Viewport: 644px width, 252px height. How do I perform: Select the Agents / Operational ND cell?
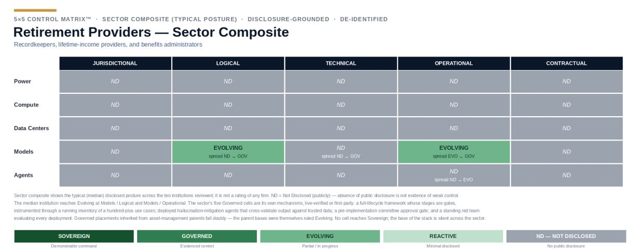[454, 175]
